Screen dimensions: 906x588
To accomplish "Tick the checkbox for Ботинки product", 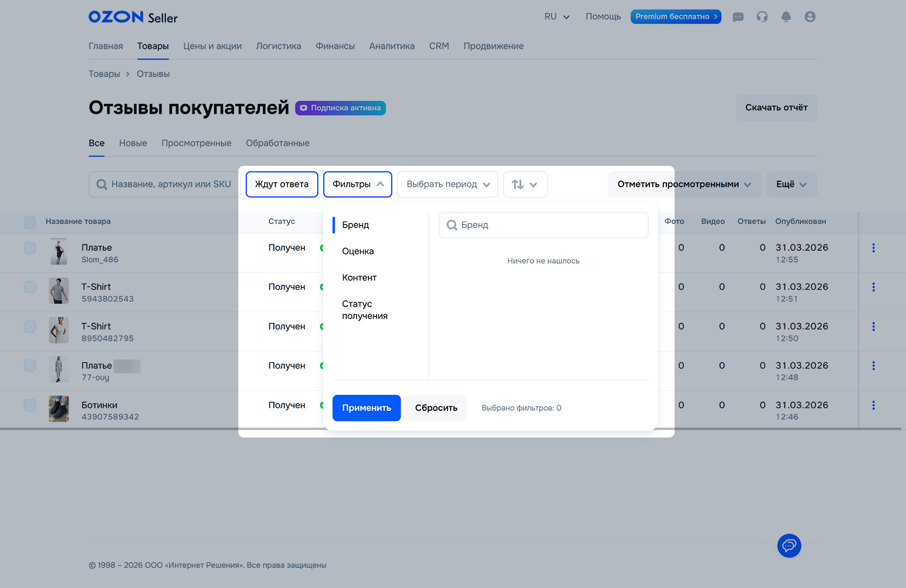I will (30, 405).
